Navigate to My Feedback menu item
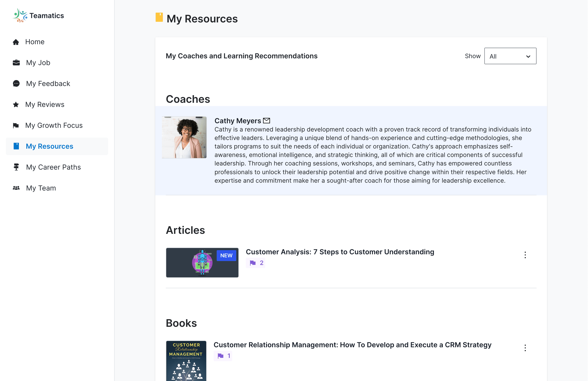The image size is (588, 381). pos(48,84)
